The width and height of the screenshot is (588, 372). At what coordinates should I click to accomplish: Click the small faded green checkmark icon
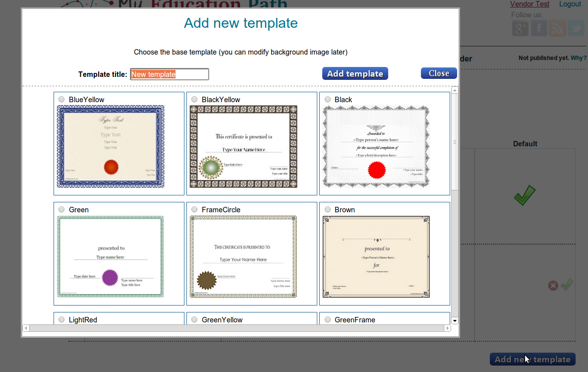point(567,285)
